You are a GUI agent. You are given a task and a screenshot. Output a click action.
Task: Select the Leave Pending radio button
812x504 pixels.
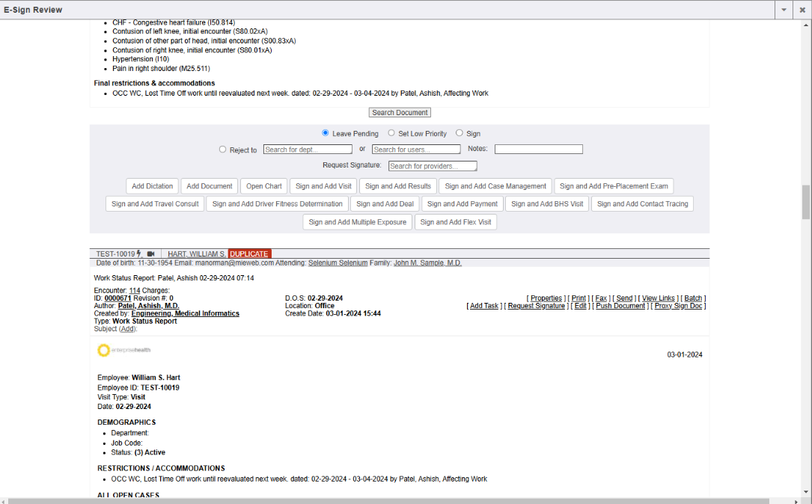(x=326, y=133)
